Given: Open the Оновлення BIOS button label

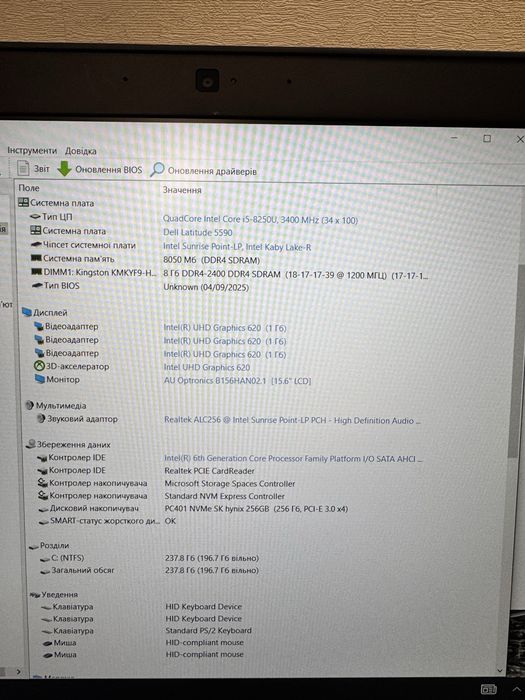Looking at the screenshot, I should coord(108,170).
